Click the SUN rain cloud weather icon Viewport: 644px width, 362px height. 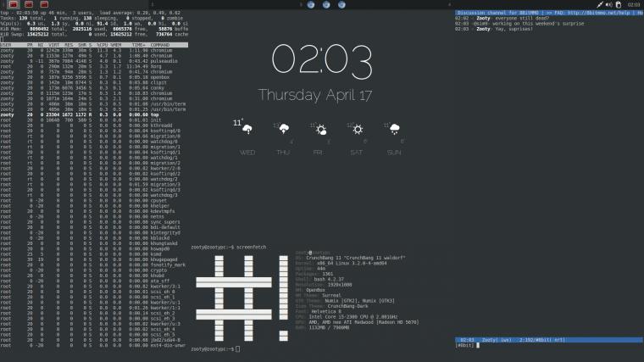pyautogui.click(x=394, y=129)
